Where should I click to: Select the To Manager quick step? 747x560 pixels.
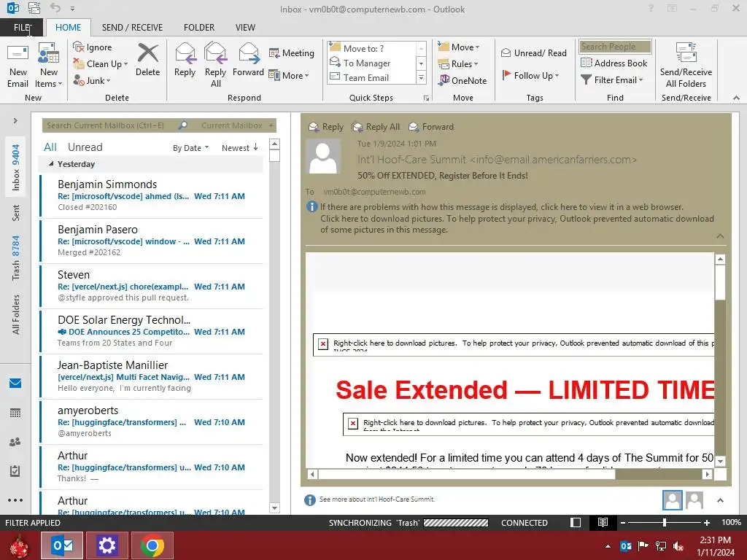coord(371,63)
